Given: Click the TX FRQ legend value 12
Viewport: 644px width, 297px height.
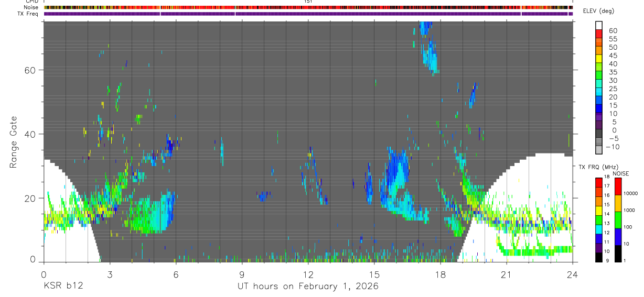Looking at the screenshot, I should click(x=607, y=233).
